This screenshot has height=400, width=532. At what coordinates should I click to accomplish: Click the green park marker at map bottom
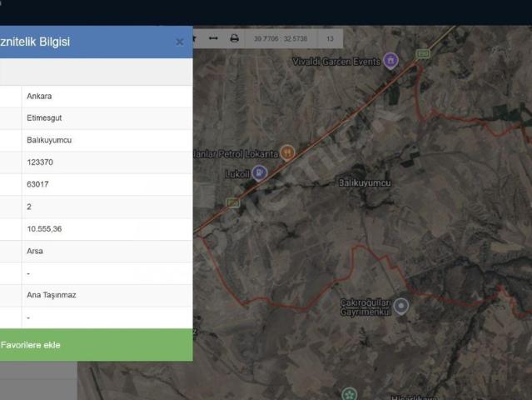click(x=349, y=393)
